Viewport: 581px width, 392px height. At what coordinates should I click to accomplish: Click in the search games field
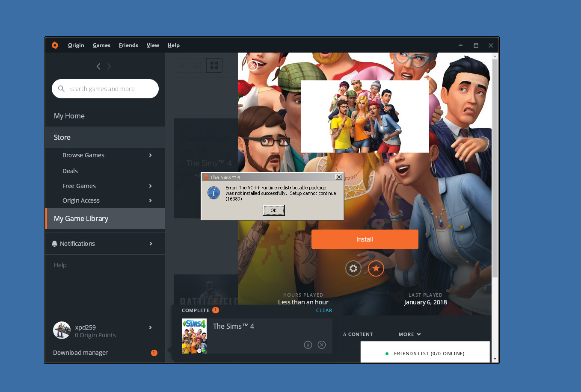[105, 88]
